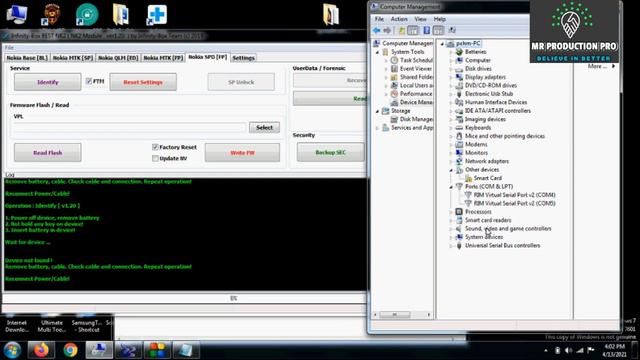
Task: Click the Read Flash button
Action: [48, 152]
